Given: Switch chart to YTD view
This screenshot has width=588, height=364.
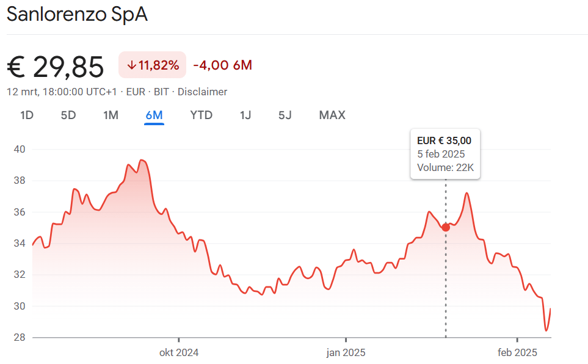Looking at the screenshot, I should pyautogui.click(x=201, y=115).
